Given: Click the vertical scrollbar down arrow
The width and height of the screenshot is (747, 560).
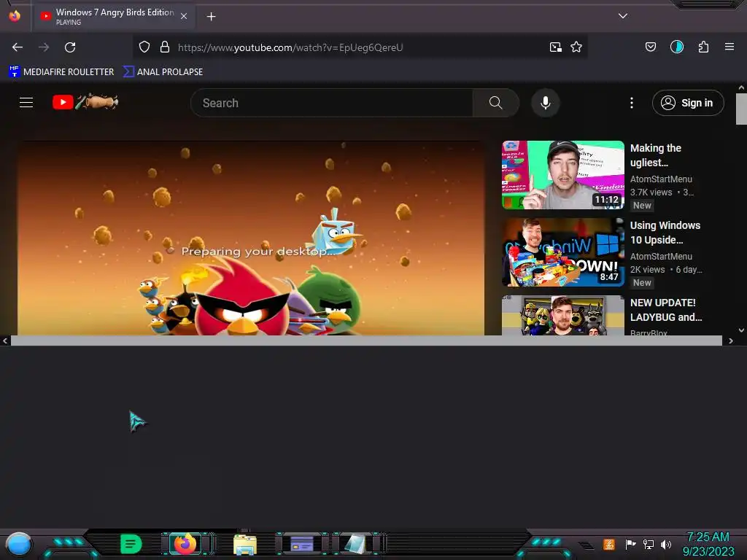Looking at the screenshot, I should (741, 330).
